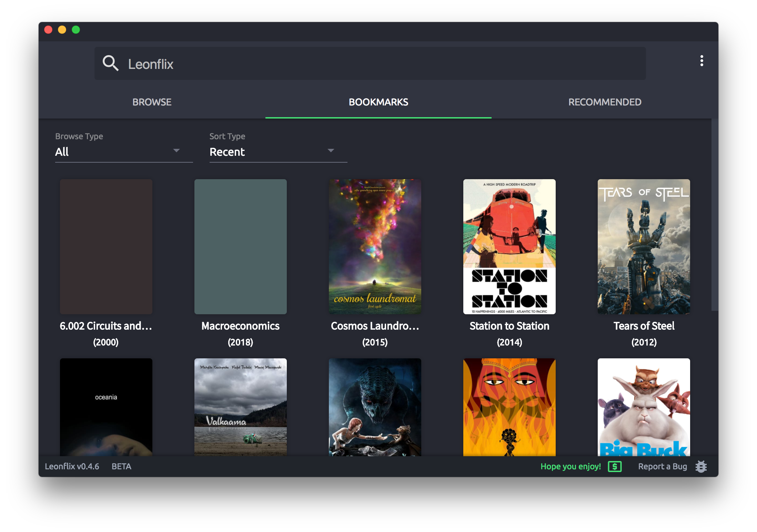Maximize the window with the green button

coord(76,30)
